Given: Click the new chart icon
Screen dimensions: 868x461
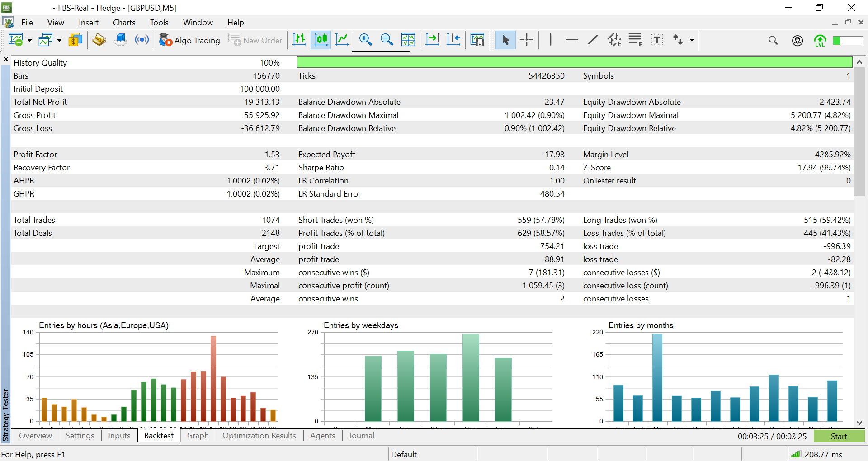Looking at the screenshot, I should click(x=16, y=40).
